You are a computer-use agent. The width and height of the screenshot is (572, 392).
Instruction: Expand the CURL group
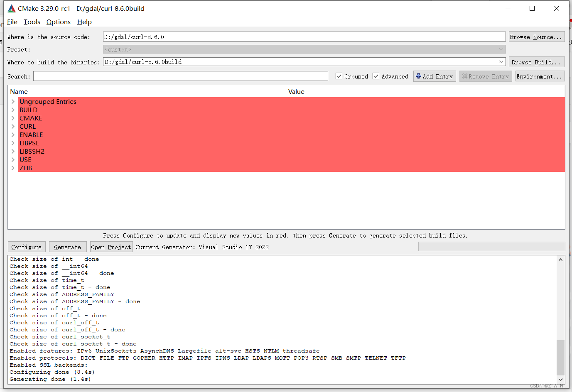13,126
